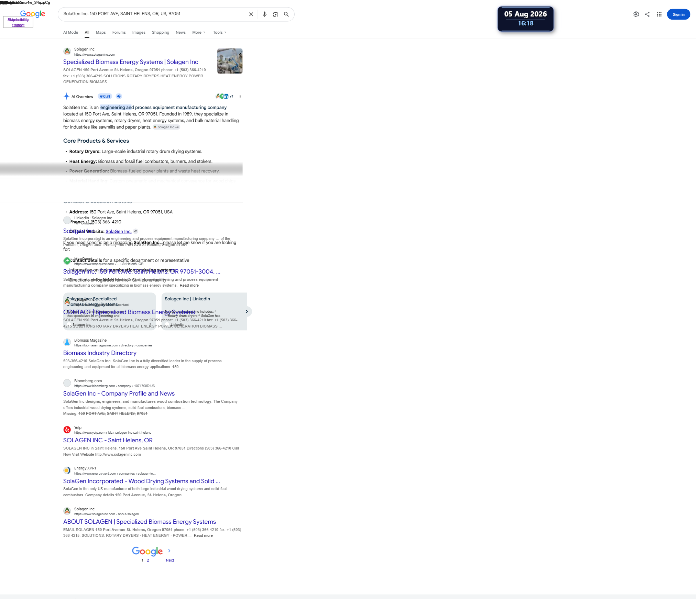Viewport: 700px width, 599px height.
Task: Open quick settings gear icon
Action: [636, 14]
